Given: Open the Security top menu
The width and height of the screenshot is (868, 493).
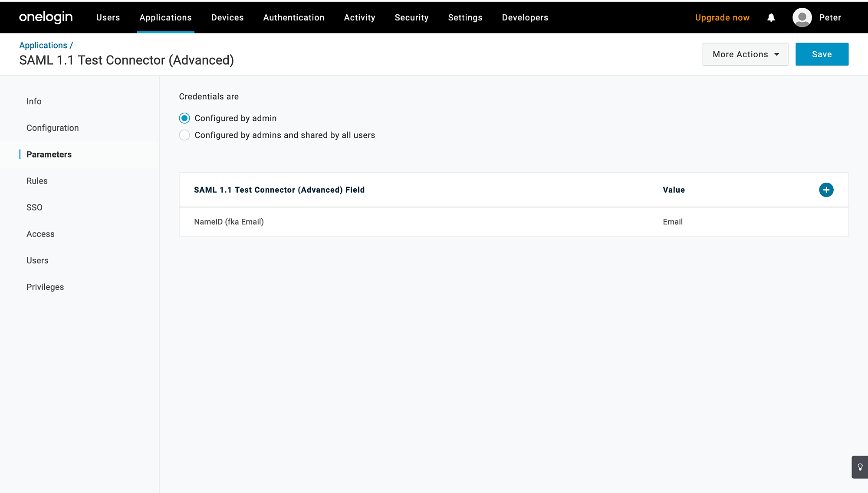Looking at the screenshot, I should (x=411, y=17).
